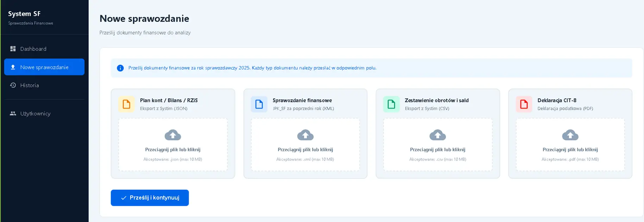Click the 'Zestawienie obrotów i sald' heading
This screenshot has height=222, width=644.
pos(437,100)
